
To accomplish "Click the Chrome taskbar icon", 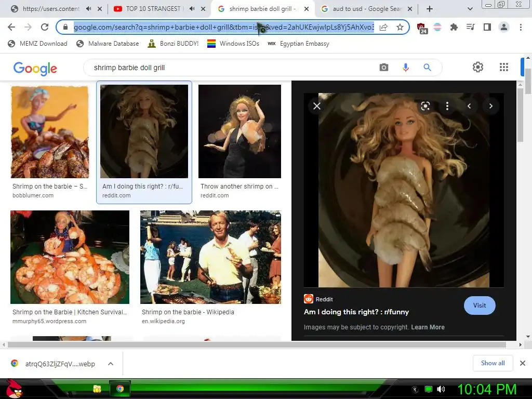I will (120, 389).
